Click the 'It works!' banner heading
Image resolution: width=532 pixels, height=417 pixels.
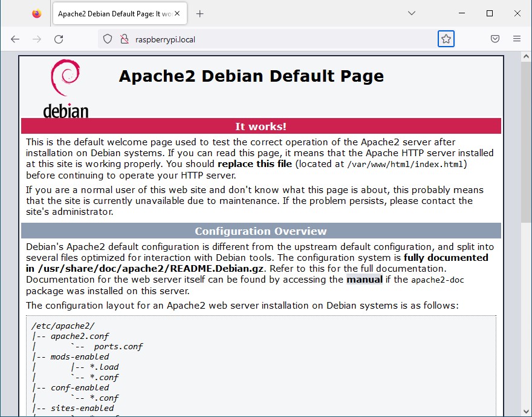[x=261, y=126]
